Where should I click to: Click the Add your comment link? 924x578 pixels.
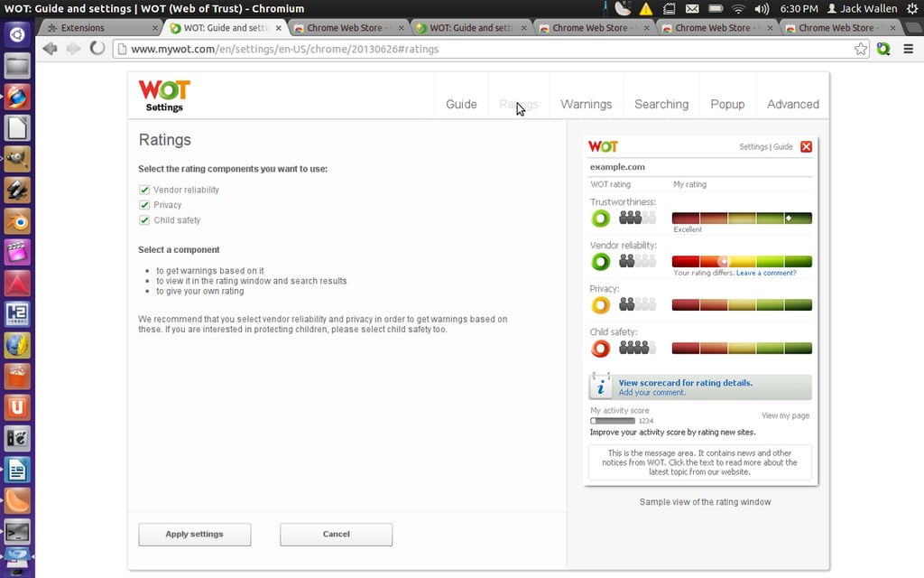[x=651, y=393]
